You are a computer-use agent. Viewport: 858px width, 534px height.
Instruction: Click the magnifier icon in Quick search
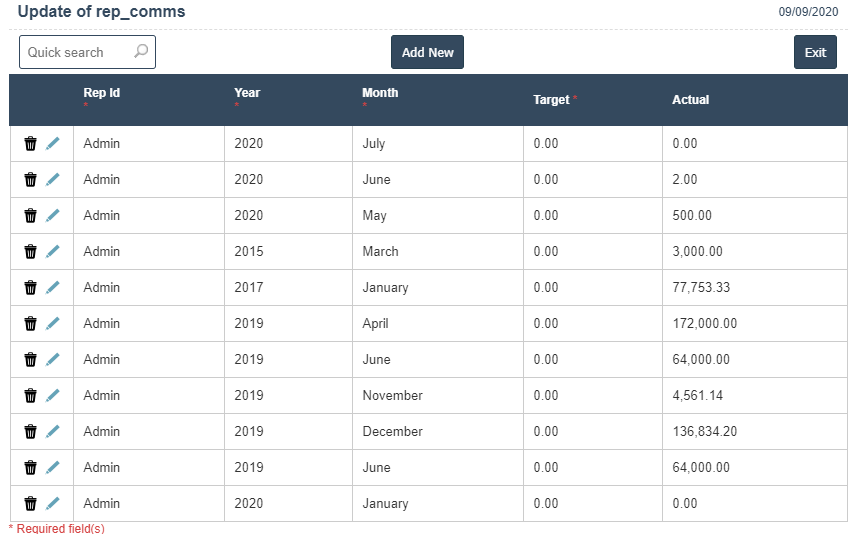click(x=141, y=52)
